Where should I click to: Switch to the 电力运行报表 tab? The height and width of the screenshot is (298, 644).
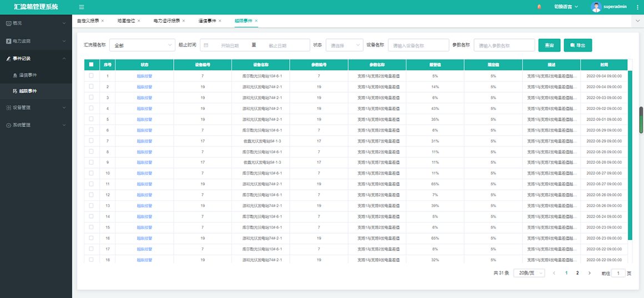pyautogui.click(x=167, y=21)
